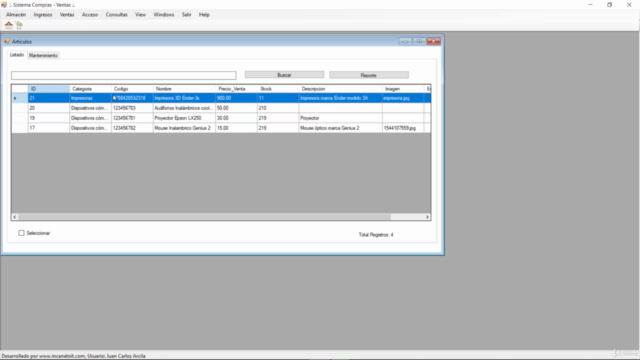Sort by the Precio_Venta column header

click(x=236, y=89)
